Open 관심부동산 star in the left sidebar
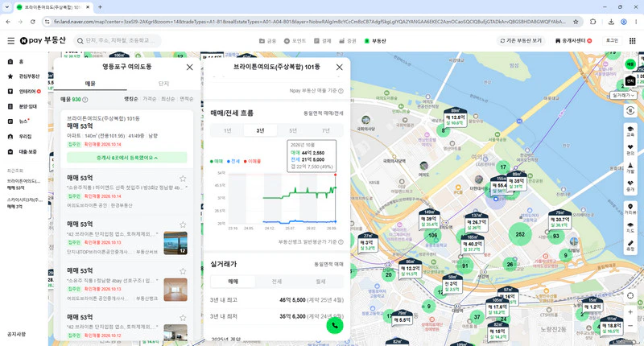Screen dimensions: 644x346 pos(24,76)
